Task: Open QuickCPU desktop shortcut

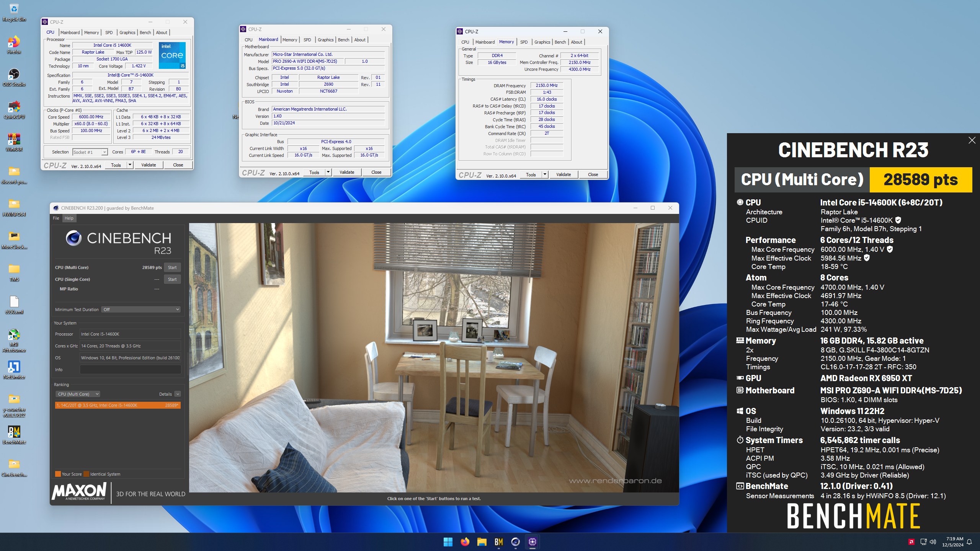Action: pyautogui.click(x=14, y=109)
